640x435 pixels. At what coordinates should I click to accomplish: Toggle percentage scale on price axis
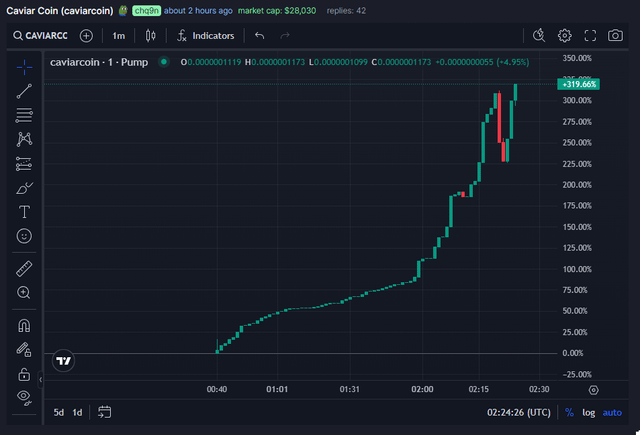click(569, 412)
